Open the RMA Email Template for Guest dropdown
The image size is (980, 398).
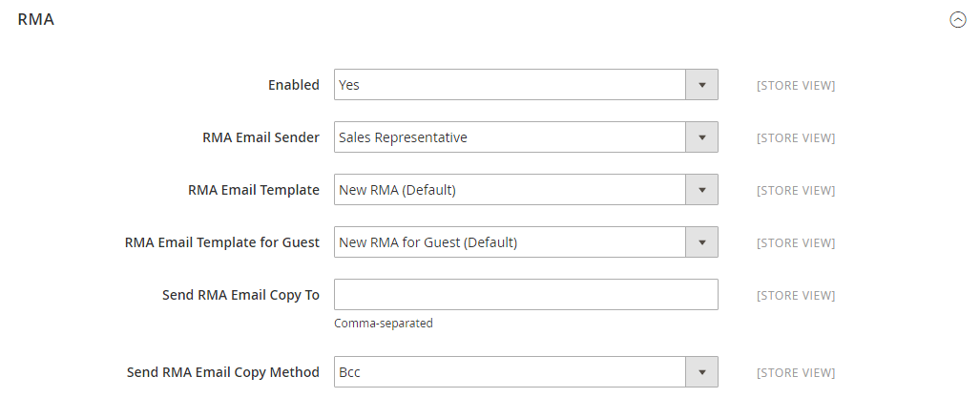[x=511, y=242]
